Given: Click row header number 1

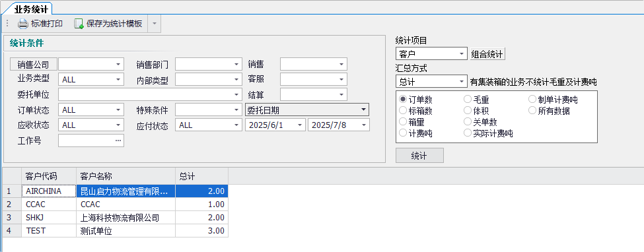Looking at the screenshot, I should tap(12, 191).
